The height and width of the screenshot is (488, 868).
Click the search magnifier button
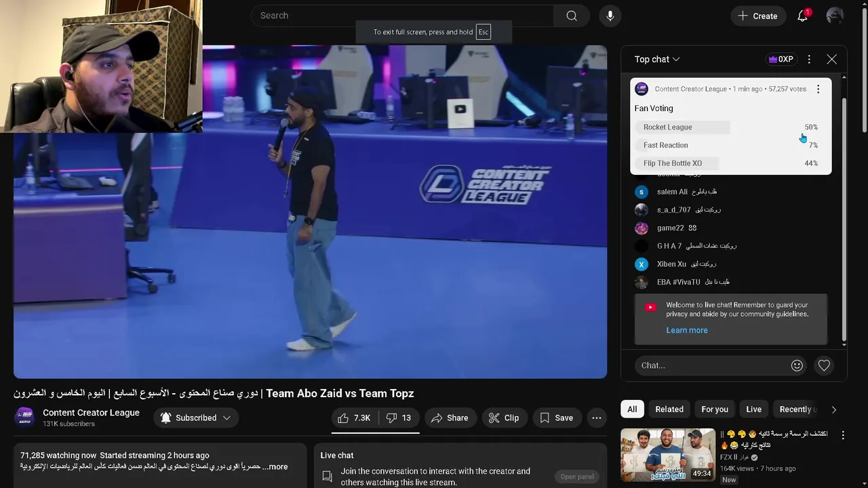point(572,16)
